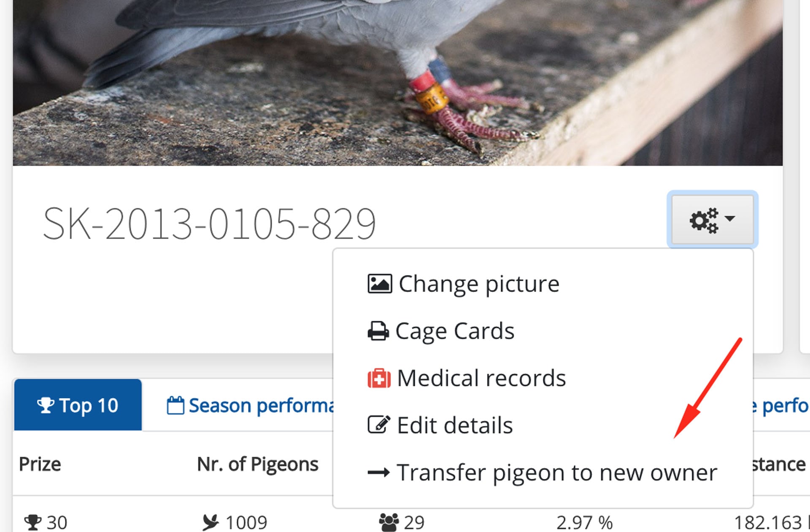
Task: Click the caret arrow beside the gears
Action: 730,218
